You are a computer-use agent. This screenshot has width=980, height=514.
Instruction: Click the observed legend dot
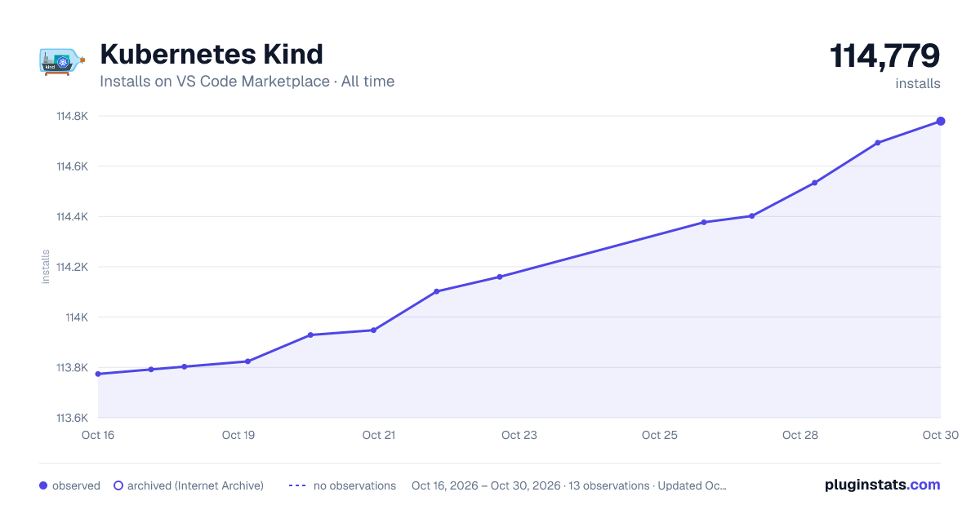pos(43,485)
